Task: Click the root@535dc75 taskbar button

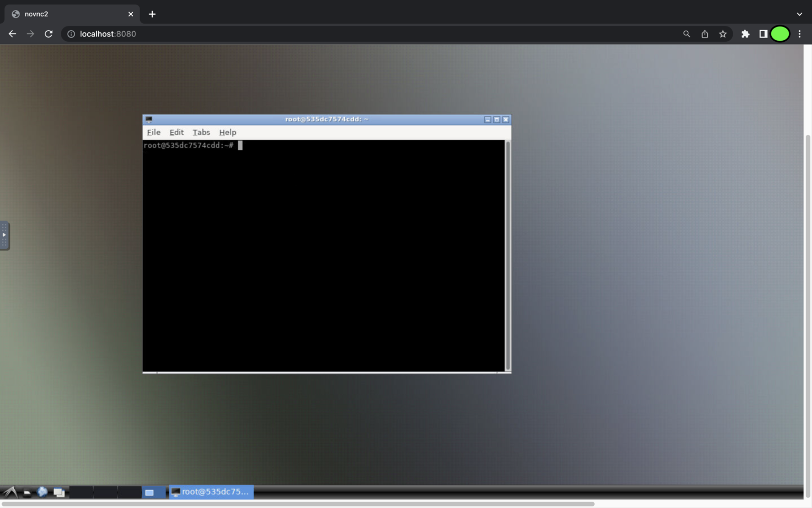Action: tap(211, 492)
